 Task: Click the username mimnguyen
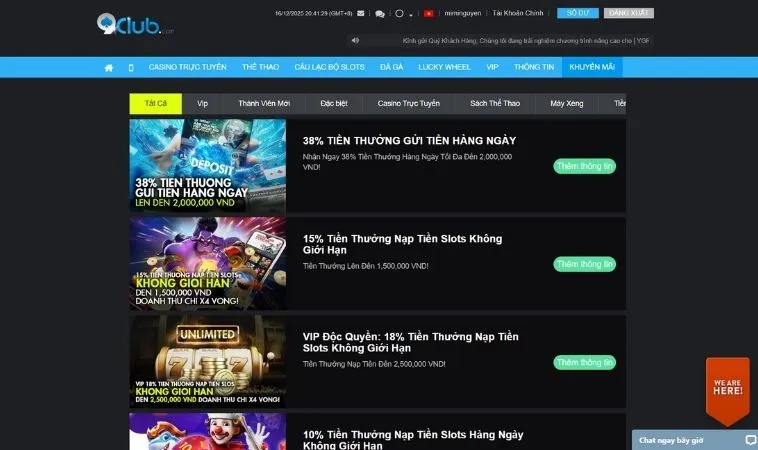[463, 14]
